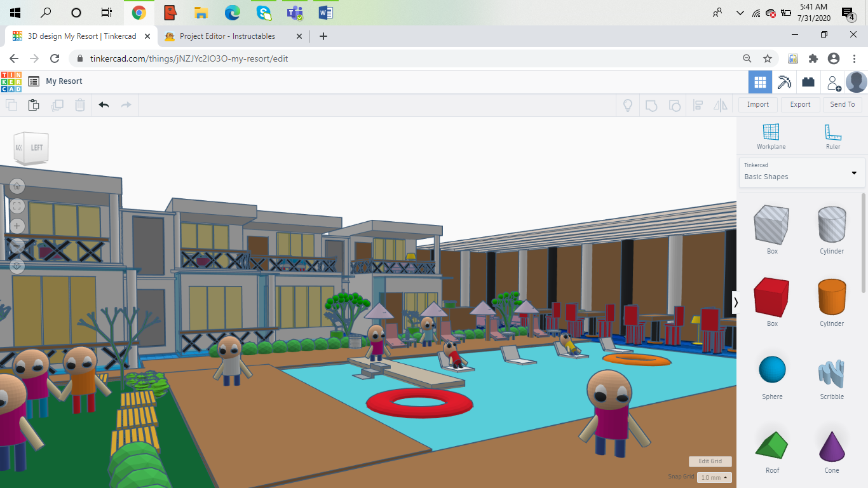Open a new Chrome tab
The image size is (868, 488).
tap(323, 36)
